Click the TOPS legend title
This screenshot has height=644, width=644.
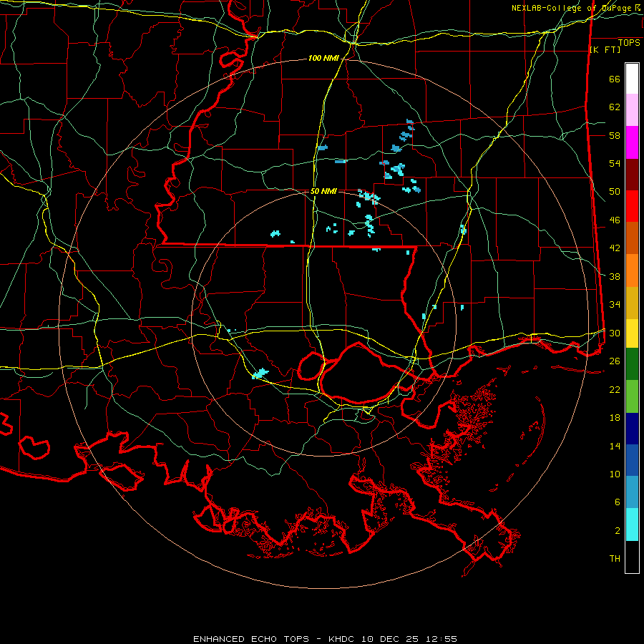click(x=629, y=43)
